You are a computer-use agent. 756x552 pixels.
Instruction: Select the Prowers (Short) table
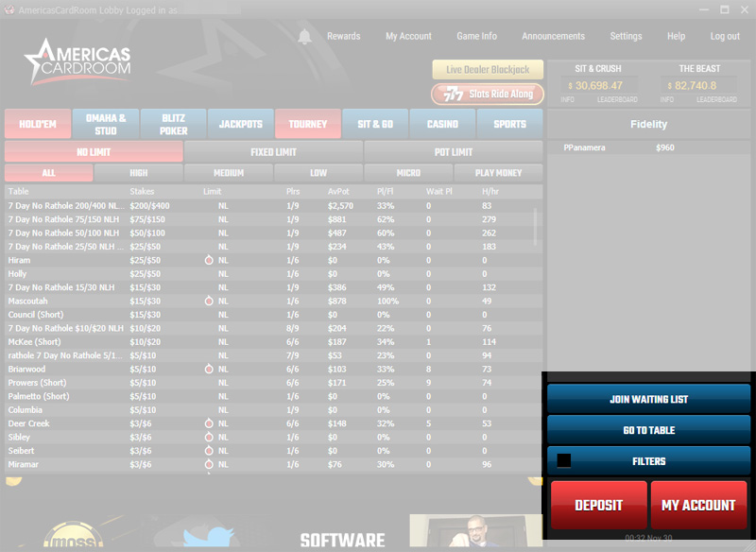pyautogui.click(x=273, y=383)
